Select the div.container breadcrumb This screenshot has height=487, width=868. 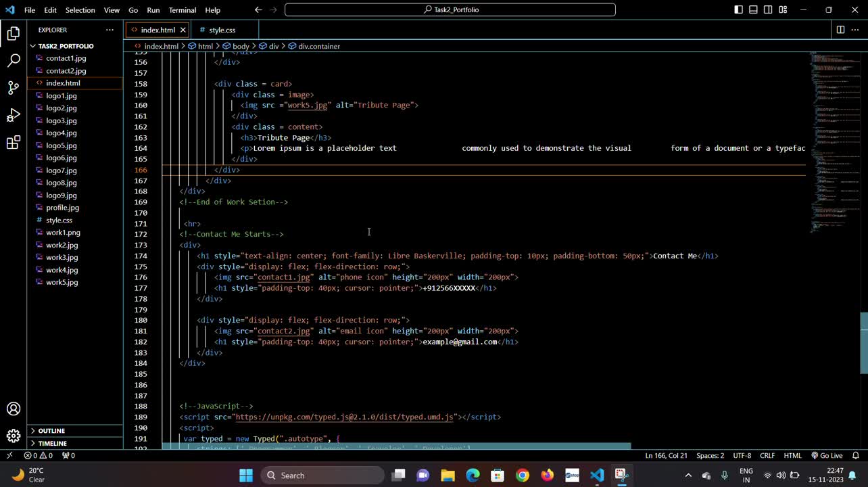[314, 46]
